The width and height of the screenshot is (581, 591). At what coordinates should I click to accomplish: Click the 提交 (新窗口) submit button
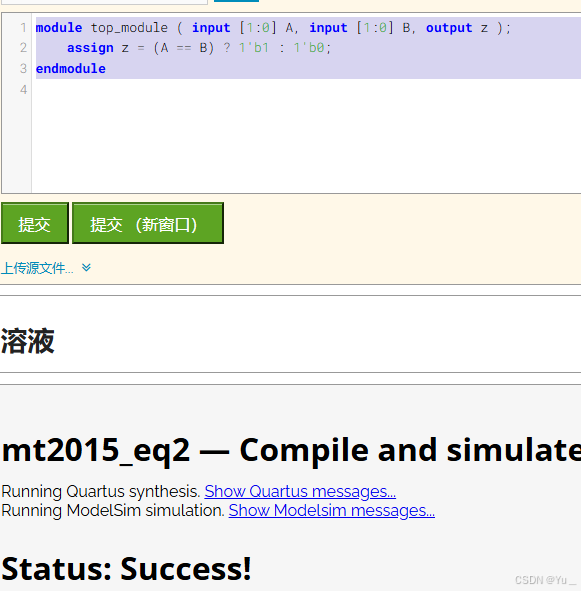tap(148, 223)
